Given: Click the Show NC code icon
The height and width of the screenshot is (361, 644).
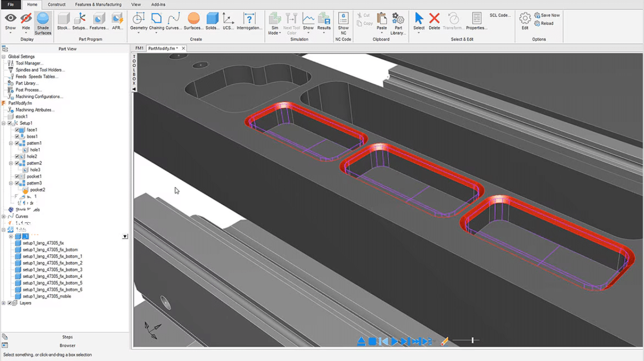Looking at the screenshot, I should [343, 23].
